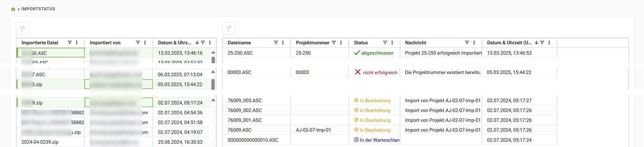Sort by Status header
Screen dimensions: 644x147
361,42
